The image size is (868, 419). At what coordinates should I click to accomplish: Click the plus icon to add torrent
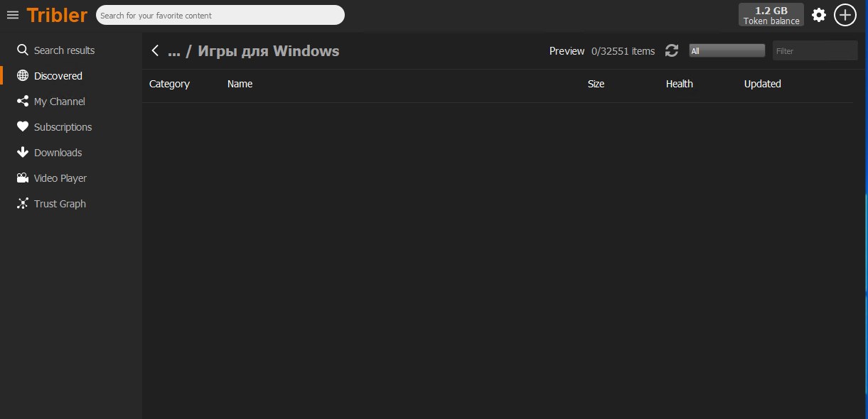click(845, 15)
